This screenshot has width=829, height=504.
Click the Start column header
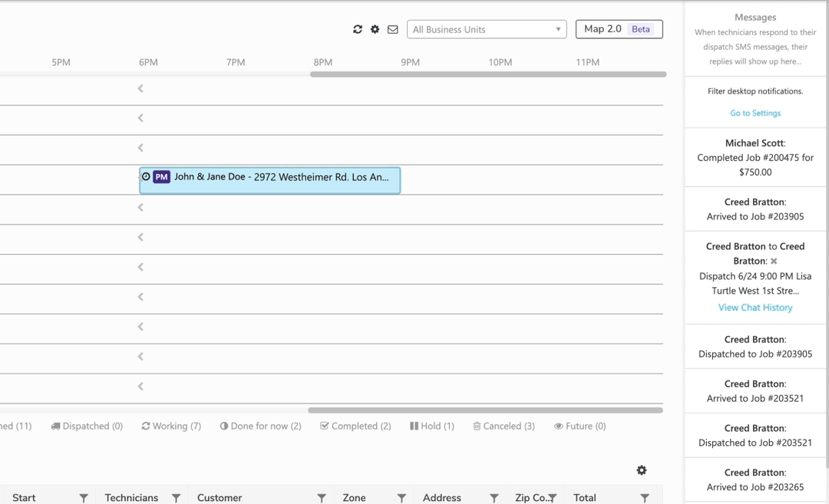point(24,498)
